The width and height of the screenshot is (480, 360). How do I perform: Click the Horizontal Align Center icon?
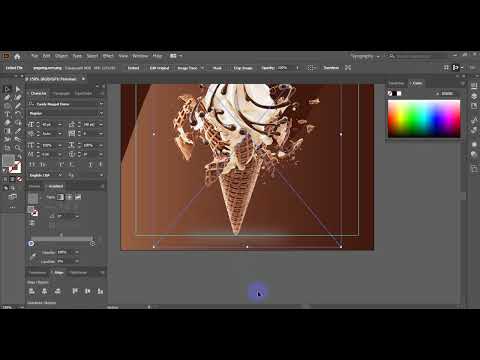click(44, 291)
